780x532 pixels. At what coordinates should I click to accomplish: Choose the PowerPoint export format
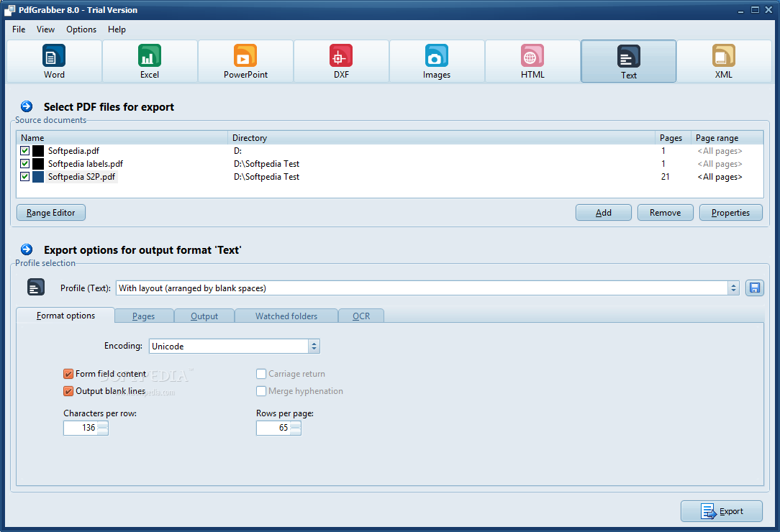pos(245,61)
